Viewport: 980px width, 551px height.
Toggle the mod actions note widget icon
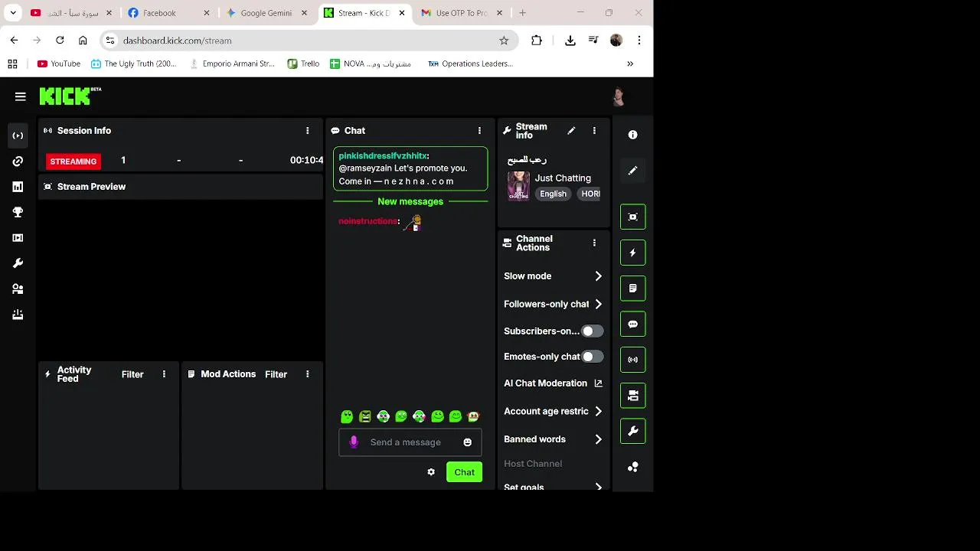tap(632, 289)
